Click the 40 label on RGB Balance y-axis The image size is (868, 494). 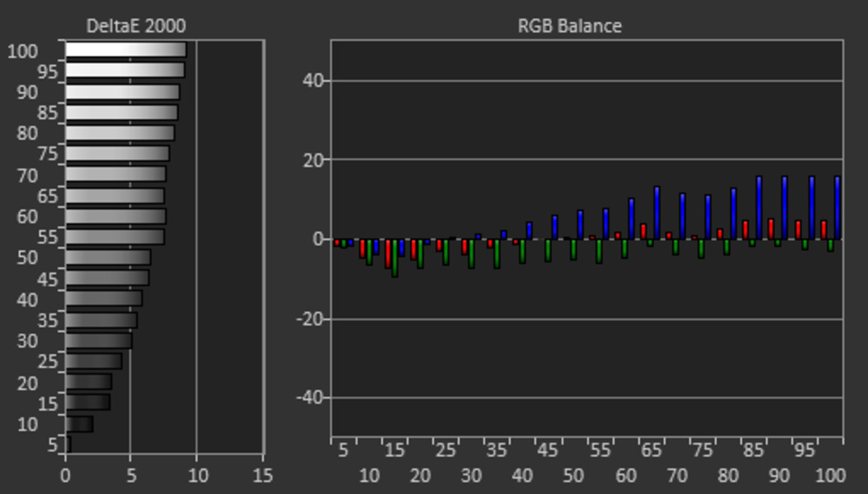coord(312,81)
